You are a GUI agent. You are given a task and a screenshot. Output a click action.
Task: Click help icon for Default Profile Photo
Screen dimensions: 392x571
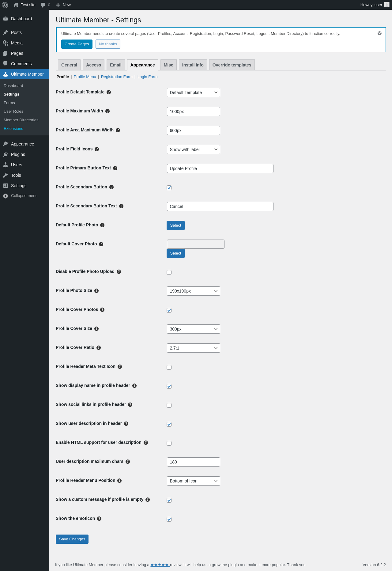coord(102,225)
